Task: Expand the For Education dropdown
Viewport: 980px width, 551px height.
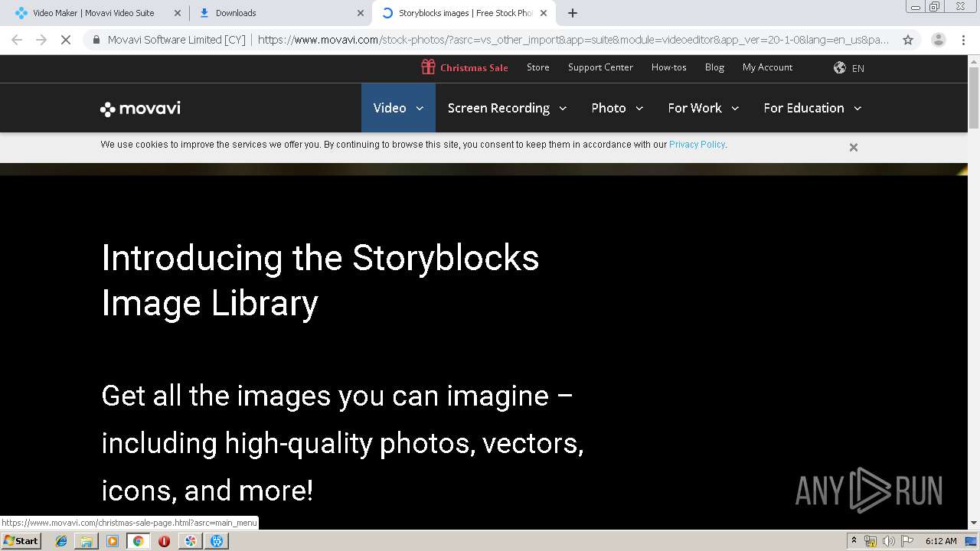Action: [x=812, y=108]
